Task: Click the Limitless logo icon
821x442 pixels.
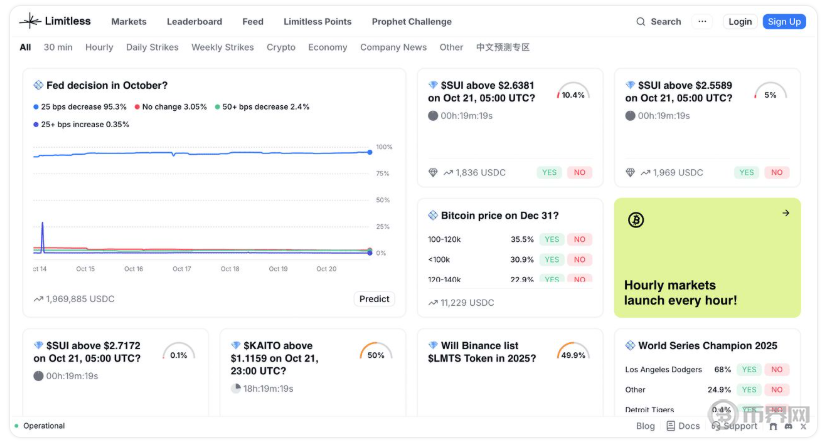Action: 30,21
